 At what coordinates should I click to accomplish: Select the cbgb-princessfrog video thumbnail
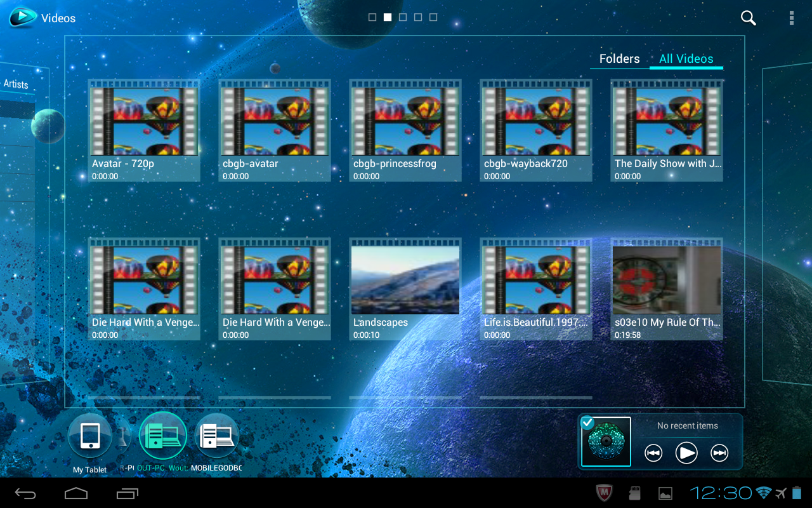[405, 130]
